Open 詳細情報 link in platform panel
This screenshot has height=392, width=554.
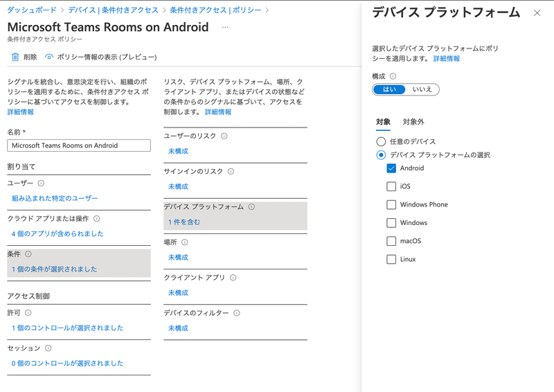point(447,59)
